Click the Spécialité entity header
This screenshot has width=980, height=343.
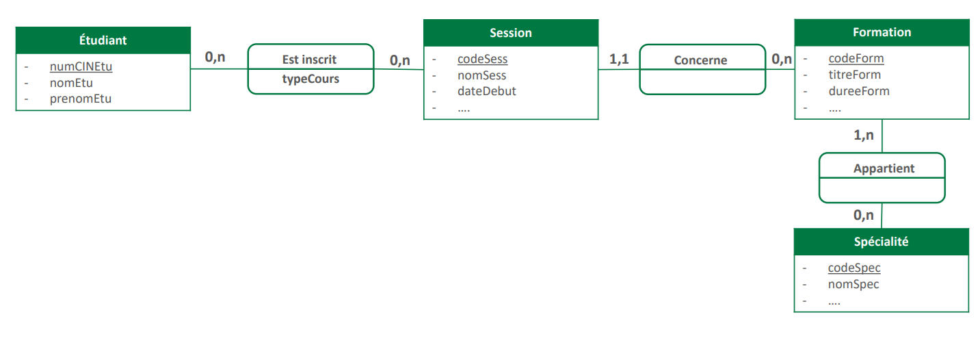click(x=881, y=242)
